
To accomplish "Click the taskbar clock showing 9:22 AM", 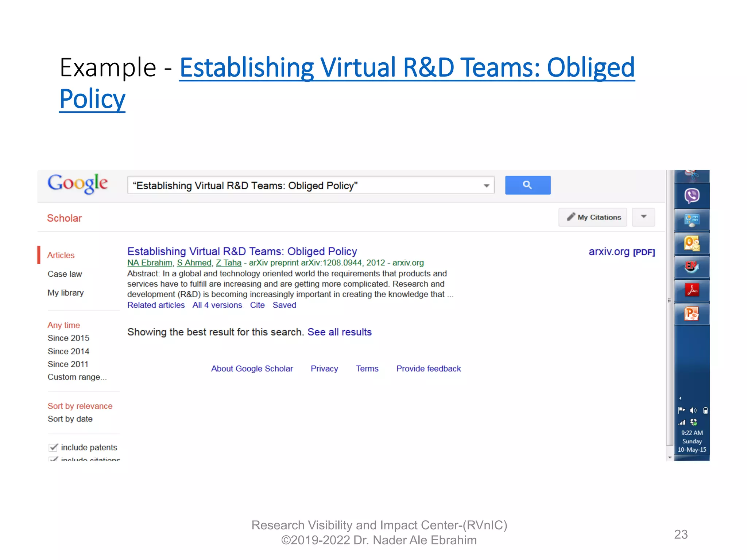I will pyautogui.click(x=692, y=441).
